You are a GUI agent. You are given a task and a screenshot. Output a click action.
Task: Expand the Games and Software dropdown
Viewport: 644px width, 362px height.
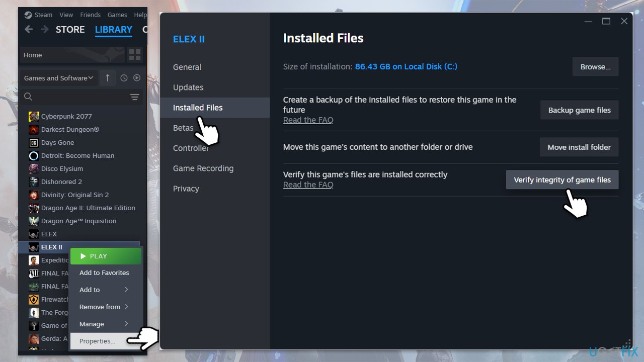[x=58, y=78]
